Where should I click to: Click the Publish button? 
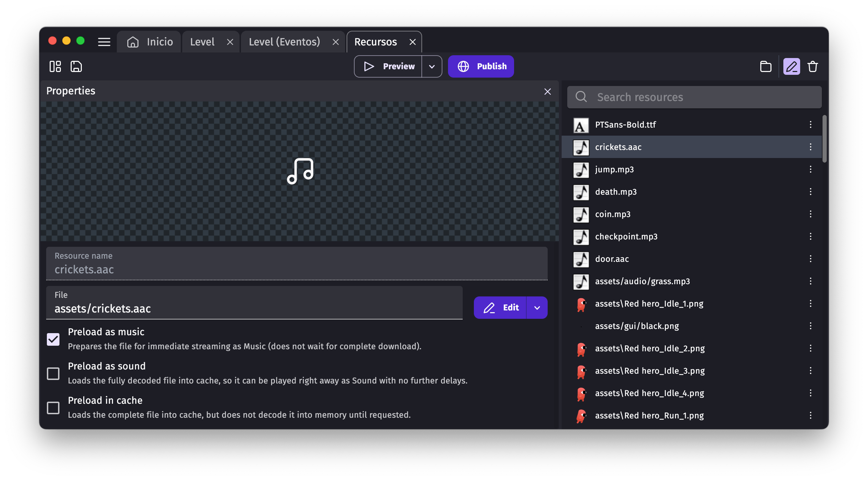coord(481,66)
